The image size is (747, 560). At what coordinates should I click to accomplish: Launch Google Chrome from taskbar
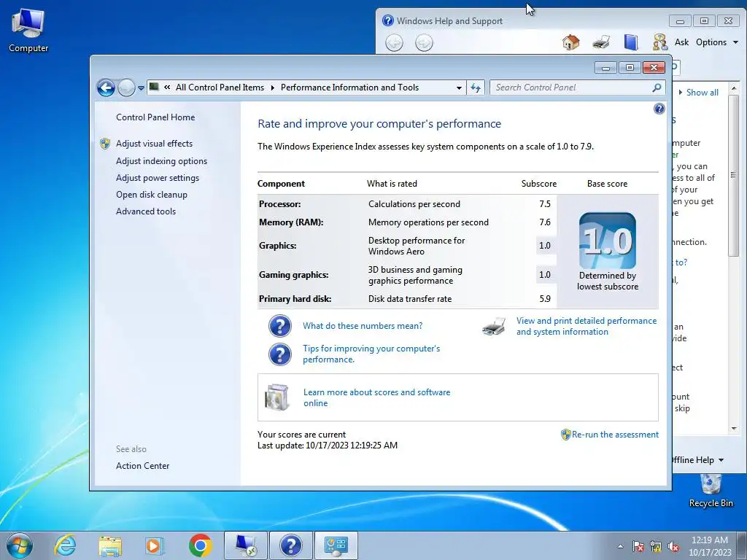[x=200, y=545]
